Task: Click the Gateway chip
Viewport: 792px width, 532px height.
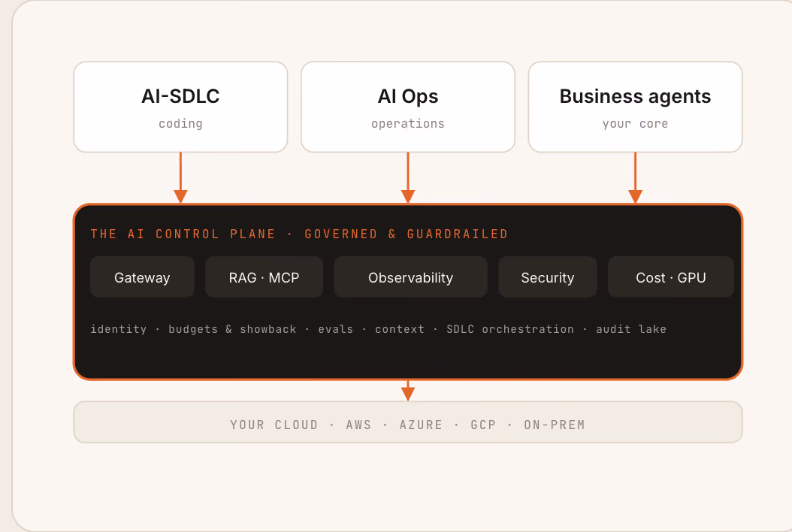Action: [x=142, y=277]
